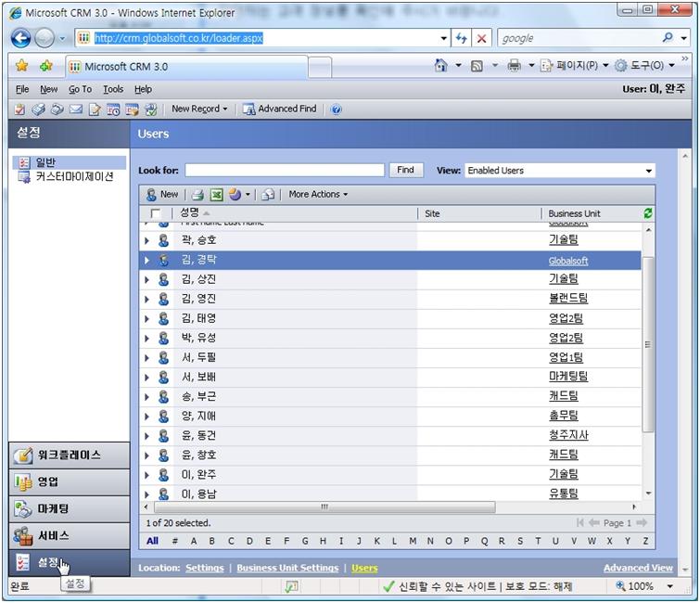Open the 페이지(P) page menu dropdown
Viewport: 700px width, 603px height.
click(575, 66)
